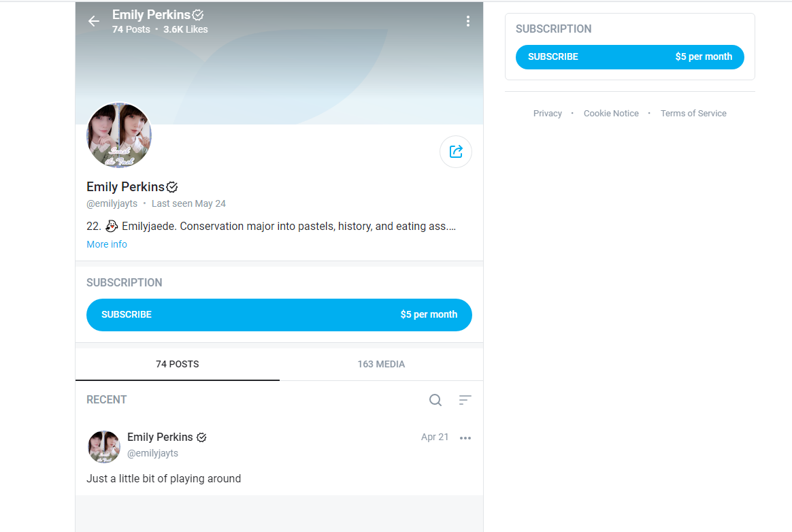Open the large profile avatar picture
This screenshot has width=792, height=532.
click(x=119, y=135)
